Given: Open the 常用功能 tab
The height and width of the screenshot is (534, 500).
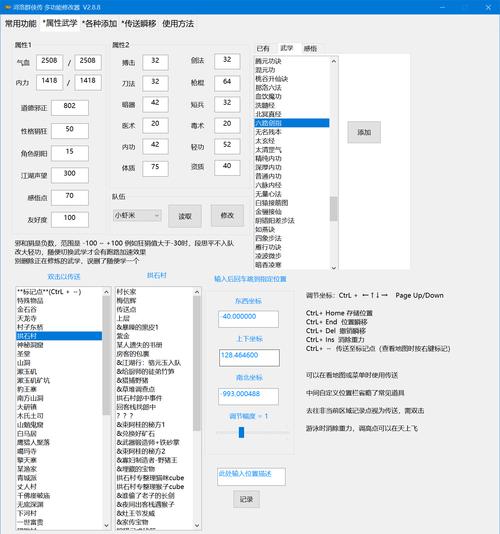Looking at the screenshot, I should point(20,23).
